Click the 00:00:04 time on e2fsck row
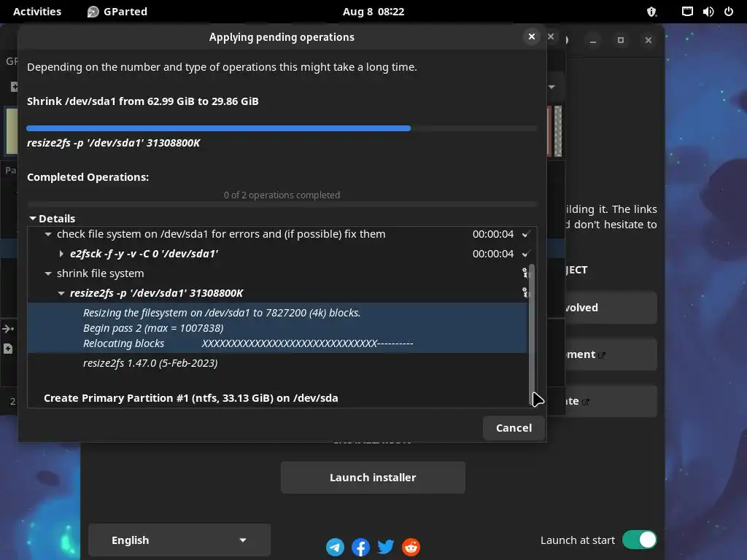The width and height of the screenshot is (747, 560). tap(492, 254)
